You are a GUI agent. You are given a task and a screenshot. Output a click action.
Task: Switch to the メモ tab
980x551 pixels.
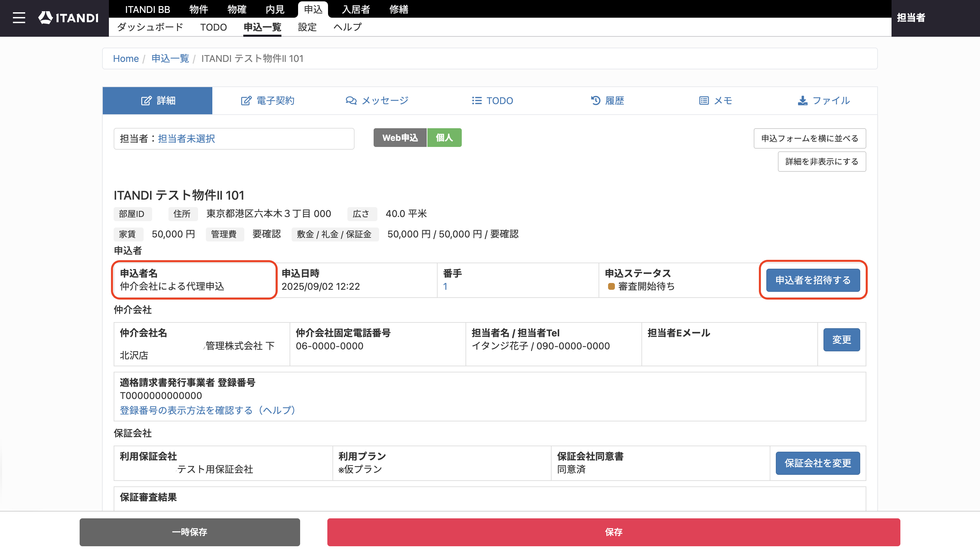click(716, 101)
